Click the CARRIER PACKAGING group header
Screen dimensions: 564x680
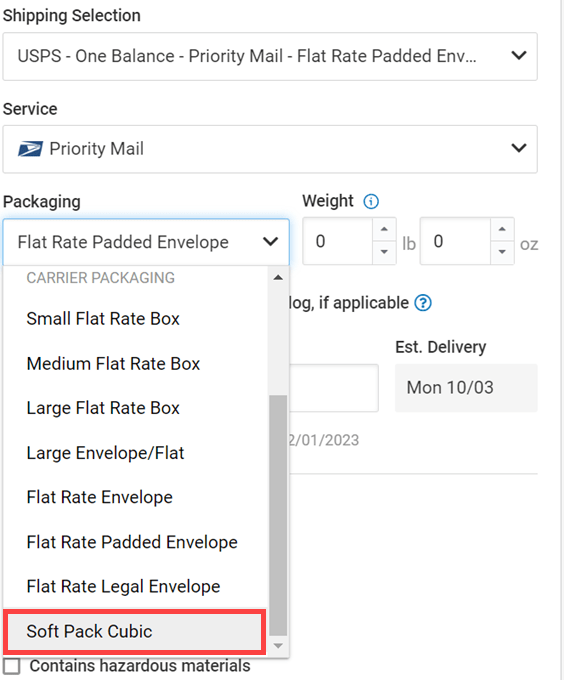click(101, 278)
